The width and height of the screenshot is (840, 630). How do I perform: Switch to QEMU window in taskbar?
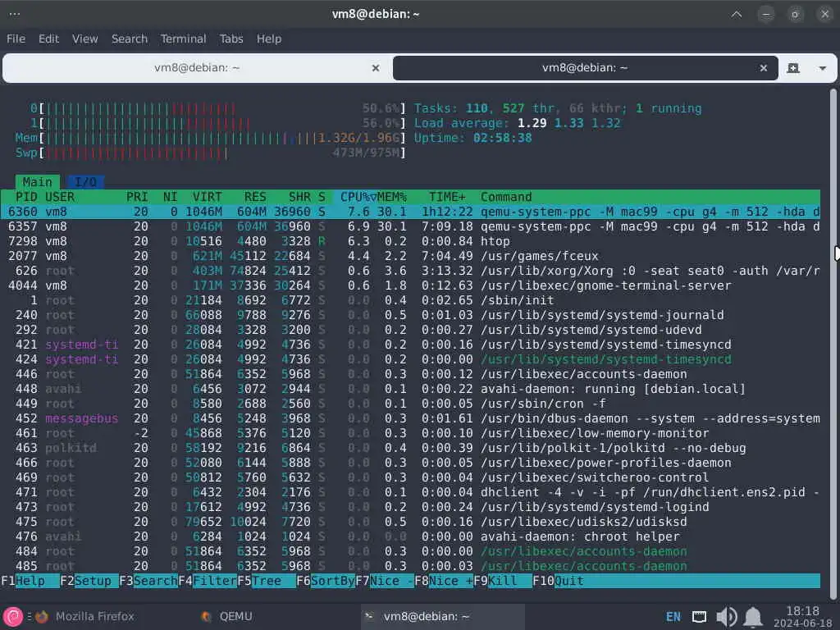point(226,617)
